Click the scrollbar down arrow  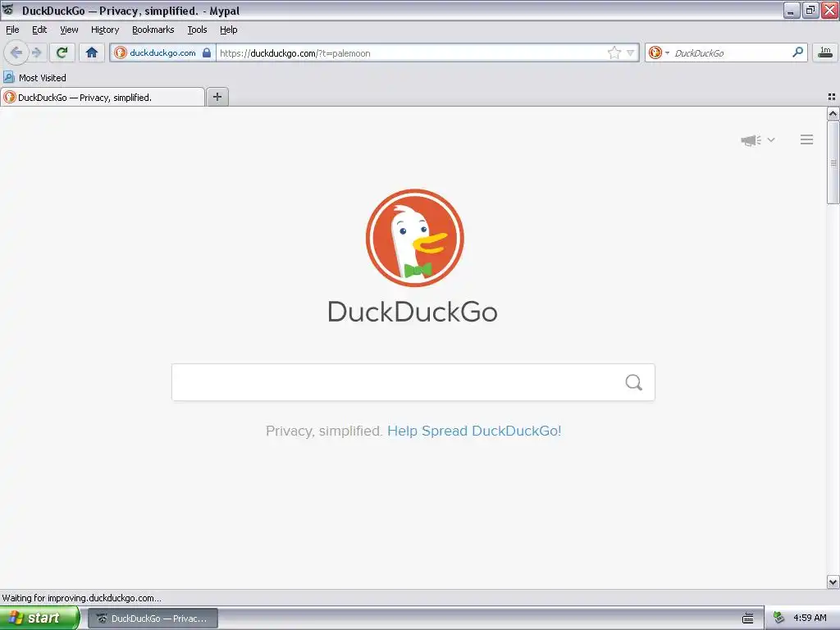[x=833, y=582]
